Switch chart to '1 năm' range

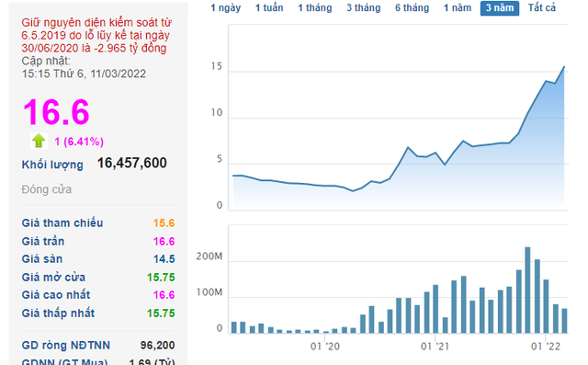coord(458,8)
